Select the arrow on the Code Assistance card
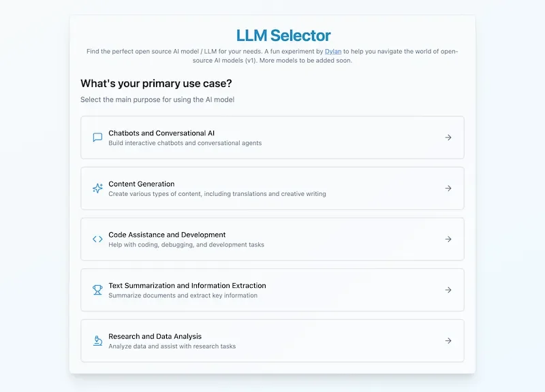The image size is (545, 392). click(448, 239)
